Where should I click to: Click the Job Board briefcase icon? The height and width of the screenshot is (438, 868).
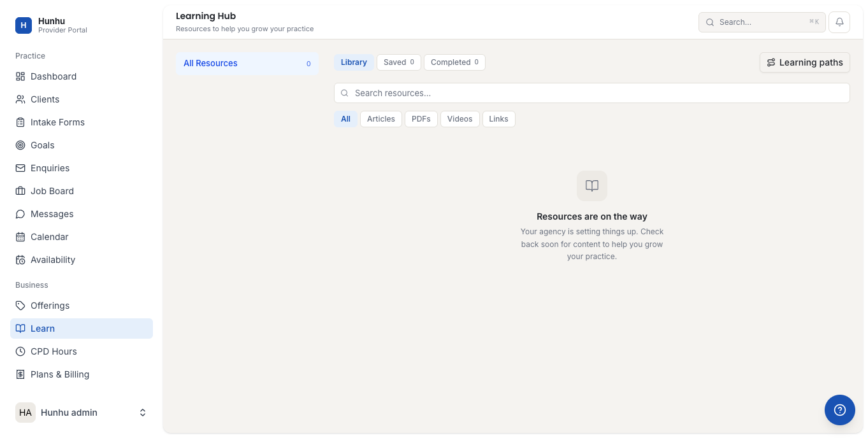tap(20, 191)
